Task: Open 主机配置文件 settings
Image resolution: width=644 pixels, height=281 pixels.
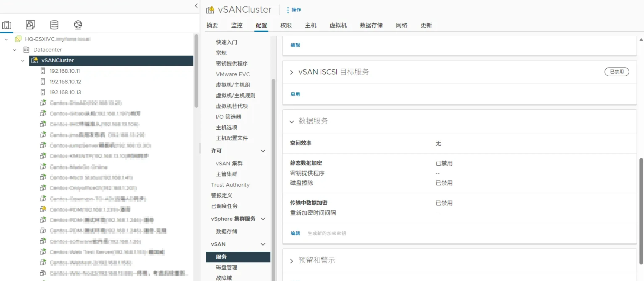Action: 232,138
